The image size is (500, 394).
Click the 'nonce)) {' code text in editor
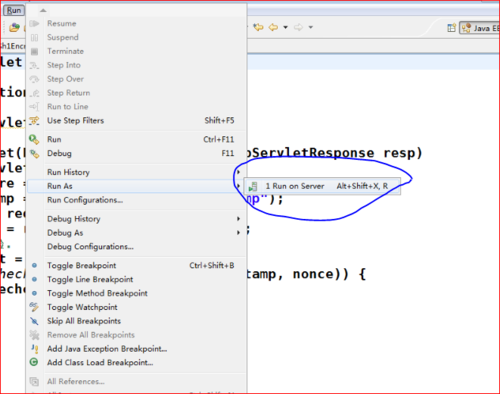coord(329,274)
